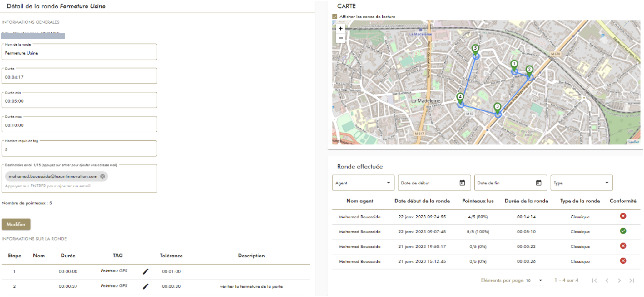
Task: Remove the mohamed.bouassida email chip
Action: coord(102,176)
